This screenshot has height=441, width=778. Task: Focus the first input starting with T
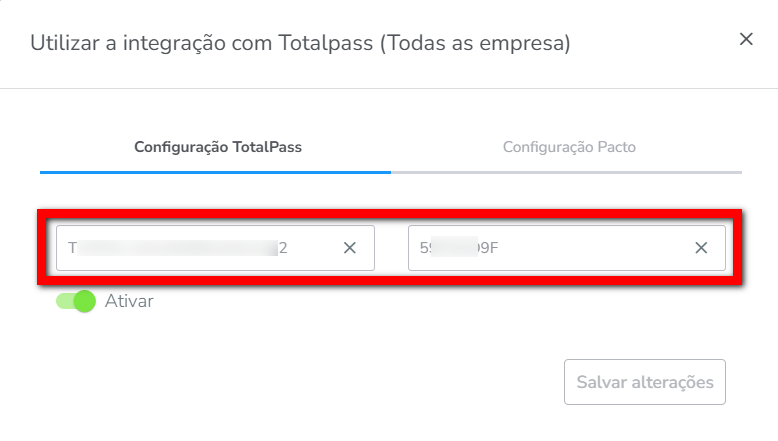tap(200, 248)
